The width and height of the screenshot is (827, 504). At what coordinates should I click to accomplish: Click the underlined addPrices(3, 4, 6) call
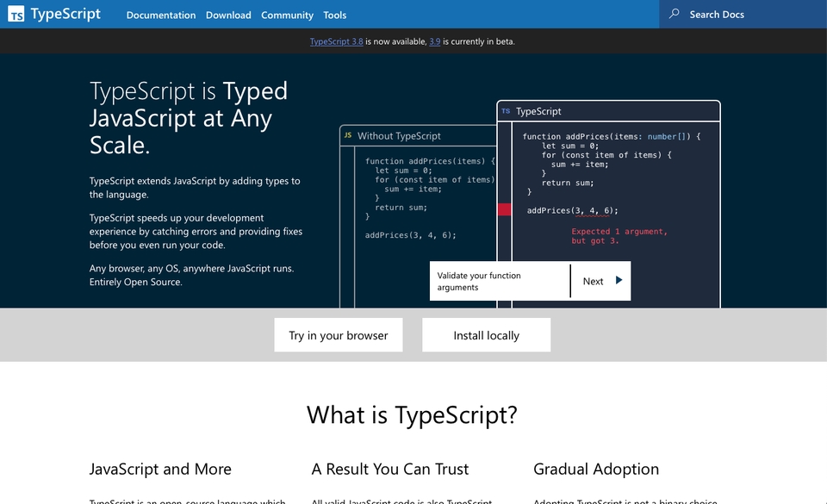coord(572,210)
